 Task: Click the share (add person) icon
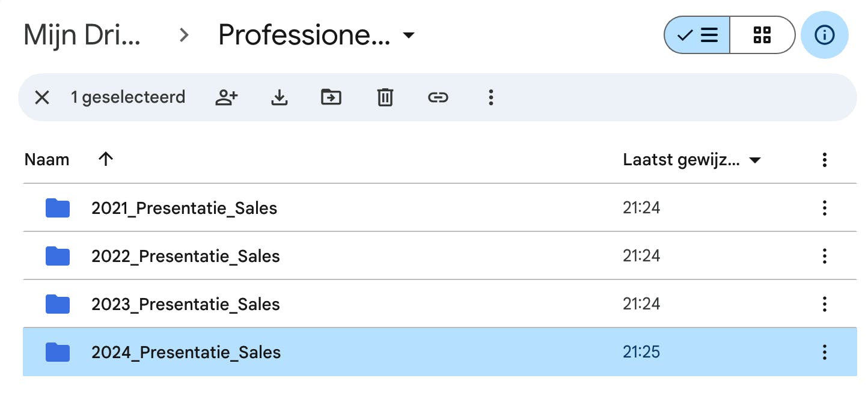click(227, 97)
